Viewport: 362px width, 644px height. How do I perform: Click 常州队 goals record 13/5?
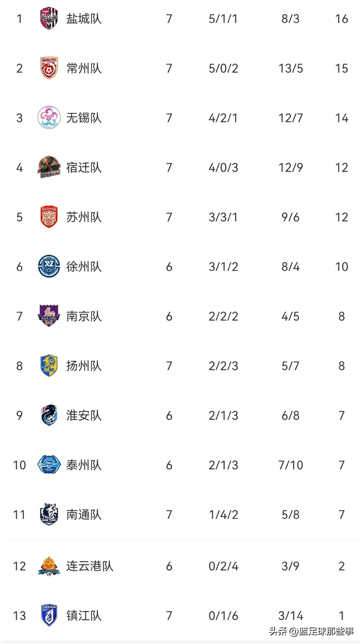pos(290,68)
